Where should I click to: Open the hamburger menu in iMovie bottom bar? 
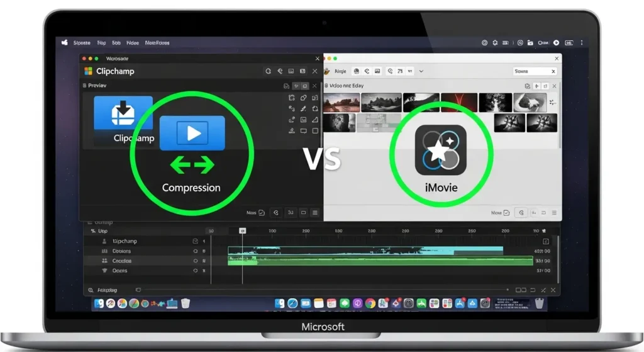pyautogui.click(x=554, y=213)
